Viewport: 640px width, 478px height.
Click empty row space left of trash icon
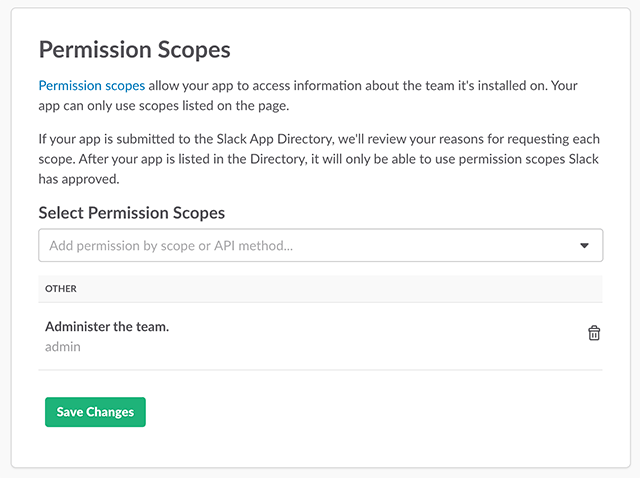(x=380, y=336)
